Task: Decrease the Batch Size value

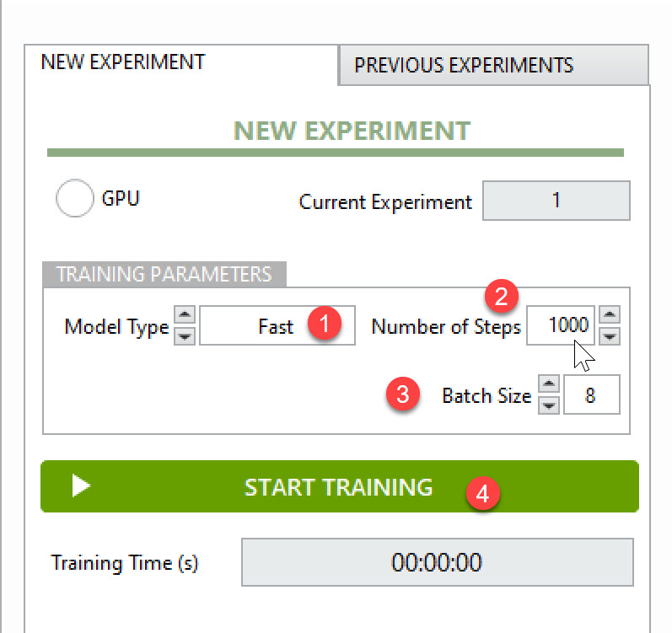Action: pyautogui.click(x=549, y=405)
